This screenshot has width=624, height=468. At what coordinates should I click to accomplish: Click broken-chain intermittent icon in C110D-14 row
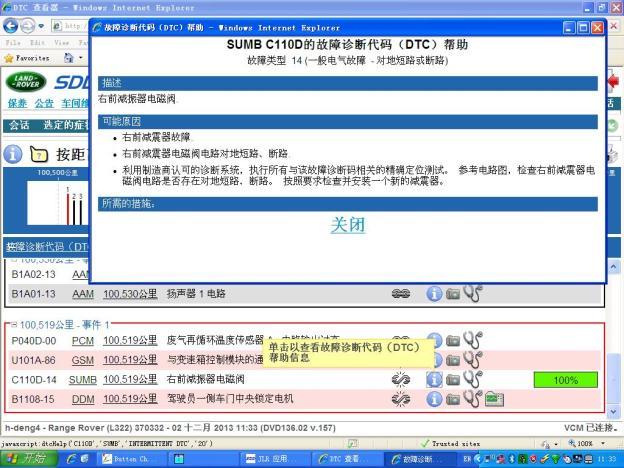[x=401, y=379]
